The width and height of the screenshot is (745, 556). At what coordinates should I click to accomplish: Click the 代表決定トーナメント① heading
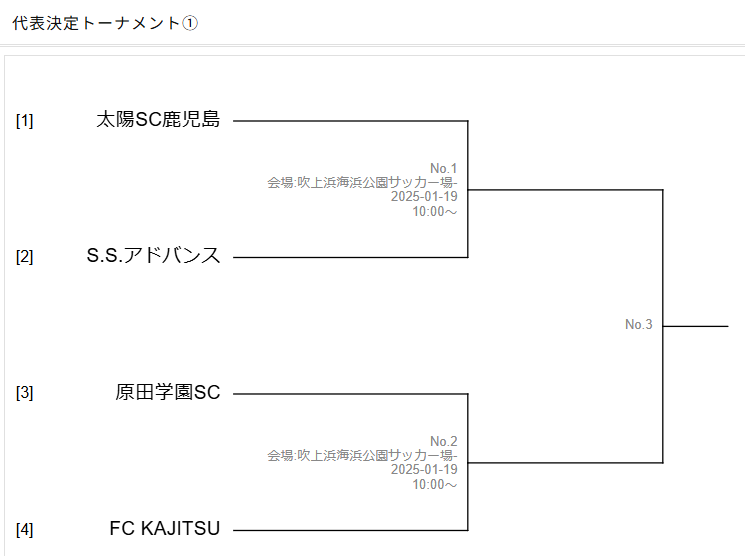point(105,23)
